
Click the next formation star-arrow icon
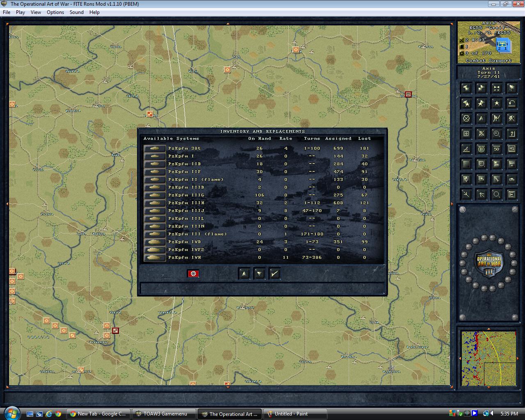point(481,103)
